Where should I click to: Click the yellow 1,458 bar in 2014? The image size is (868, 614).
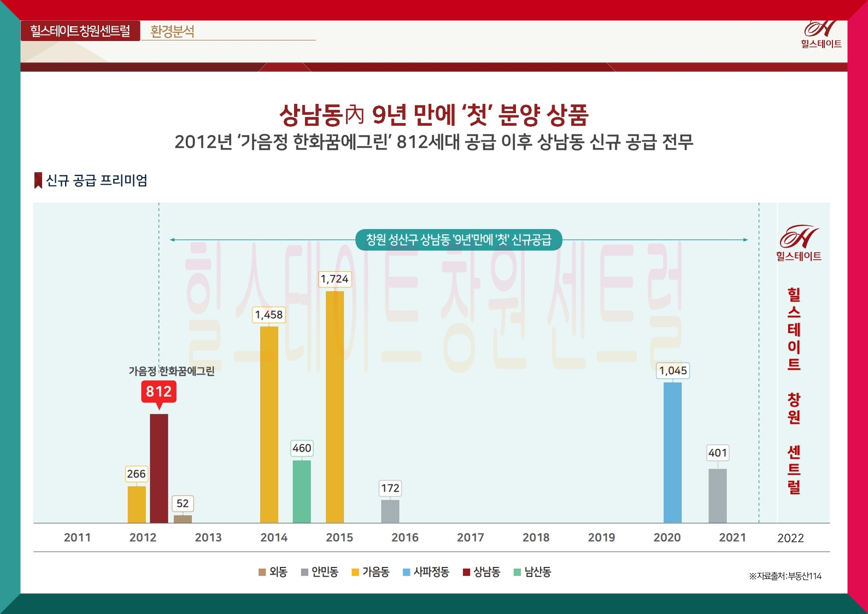269,425
